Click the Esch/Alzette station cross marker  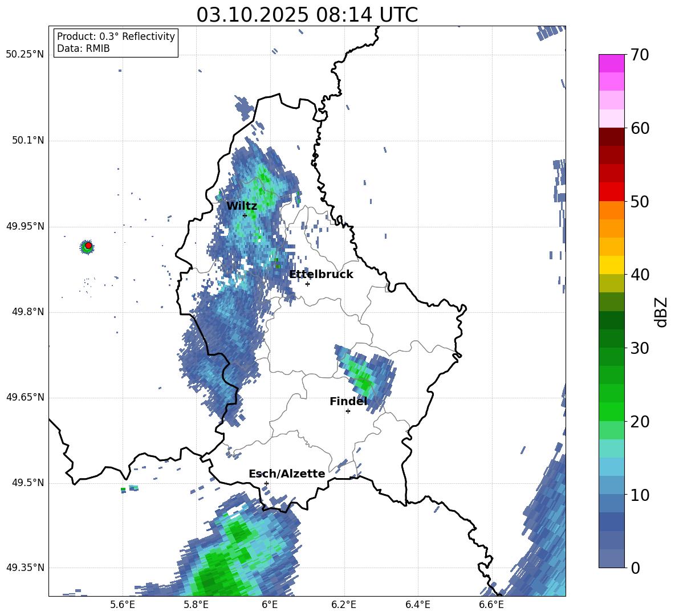coord(266,483)
